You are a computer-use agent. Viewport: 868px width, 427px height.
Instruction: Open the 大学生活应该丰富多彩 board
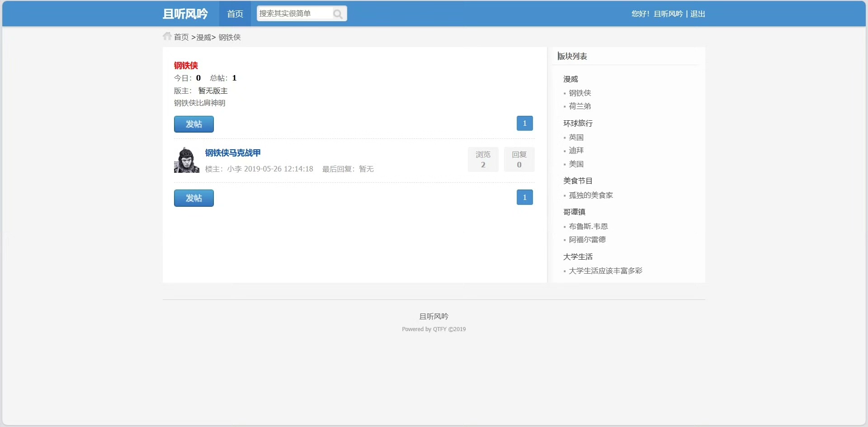pyautogui.click(x=606, y=270)
